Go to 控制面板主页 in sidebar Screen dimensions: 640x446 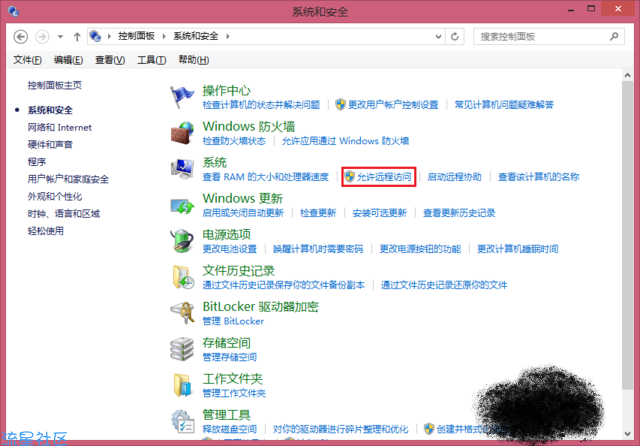click(55, 85)
